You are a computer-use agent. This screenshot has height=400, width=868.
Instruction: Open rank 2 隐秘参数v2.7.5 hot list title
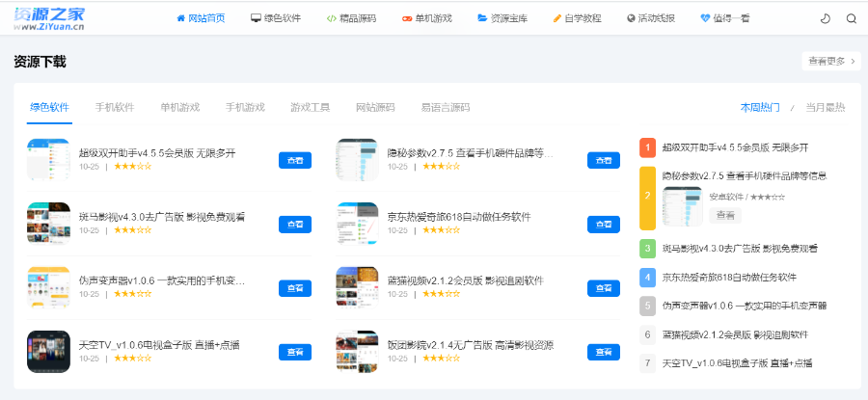tap(745, 176)
